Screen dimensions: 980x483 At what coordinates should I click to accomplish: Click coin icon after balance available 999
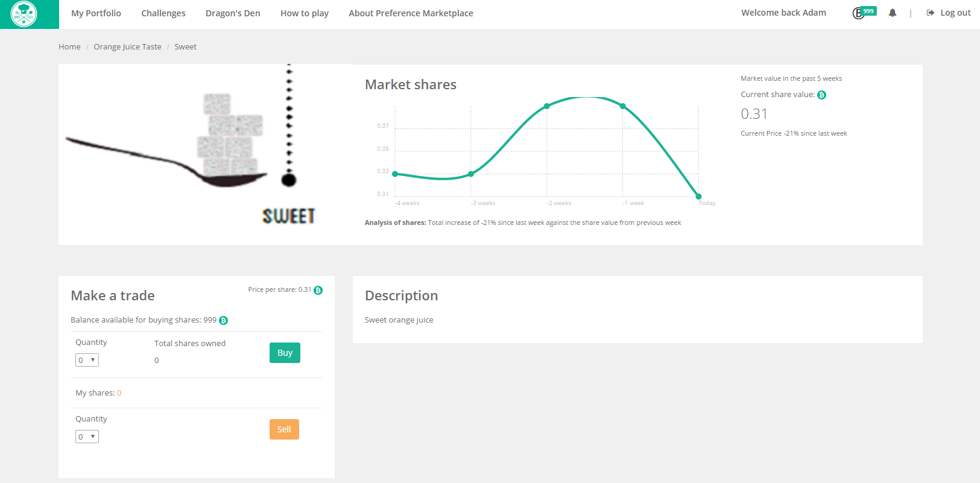[223, 321]
